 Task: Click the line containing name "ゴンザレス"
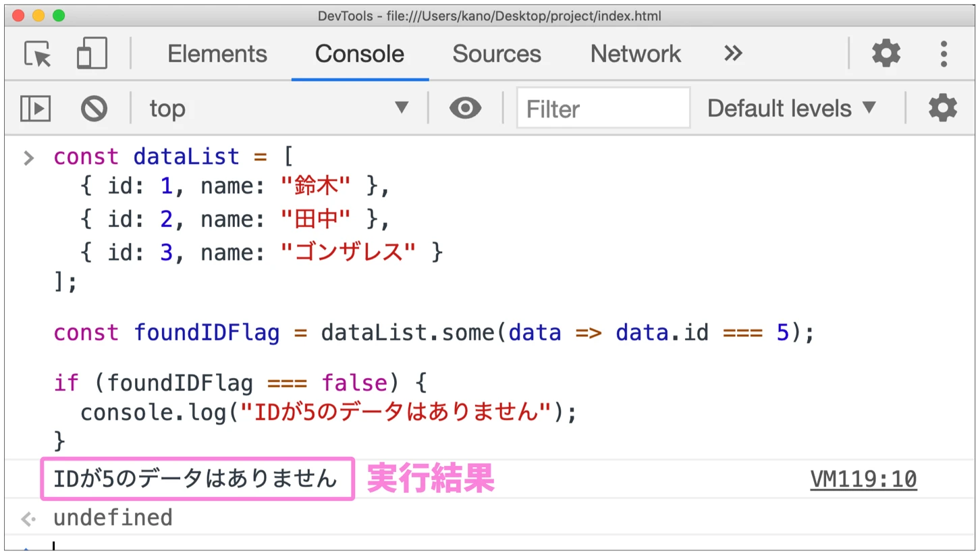[261, 253]
